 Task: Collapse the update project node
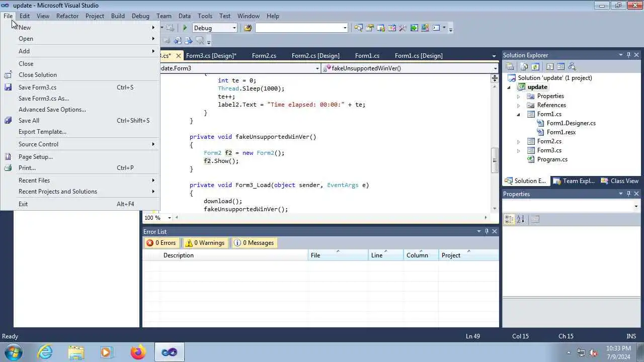(509, 87)
